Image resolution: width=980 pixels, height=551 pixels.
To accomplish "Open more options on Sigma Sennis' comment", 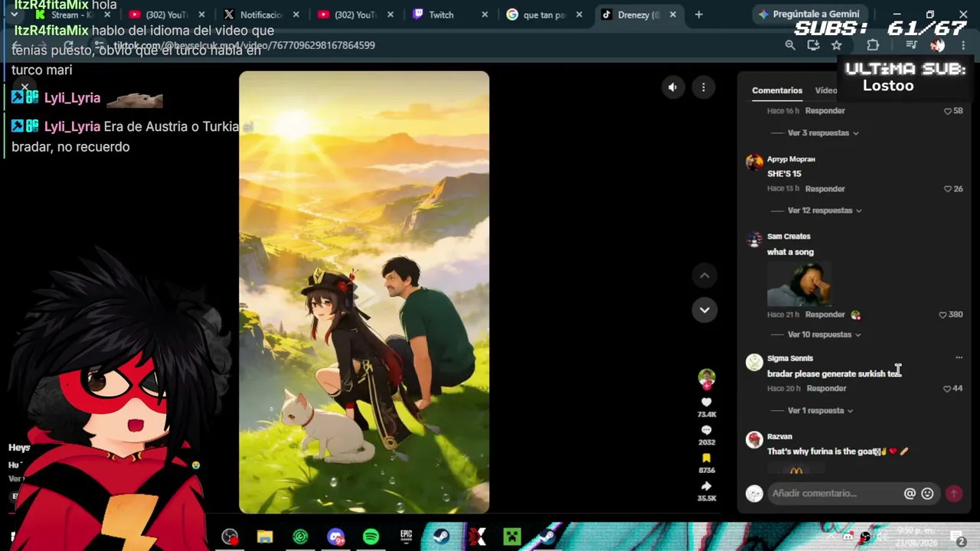I will (x=959, y=357).
